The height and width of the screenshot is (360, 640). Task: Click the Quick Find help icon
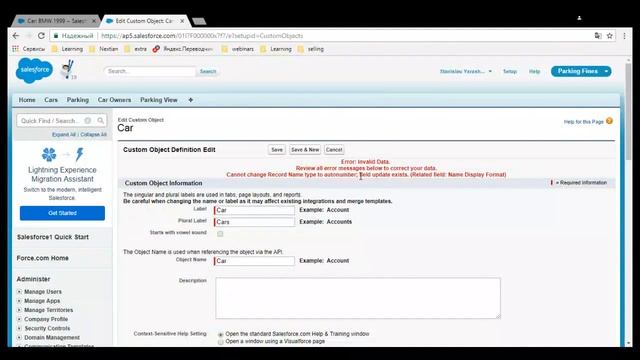pos(88,120)
